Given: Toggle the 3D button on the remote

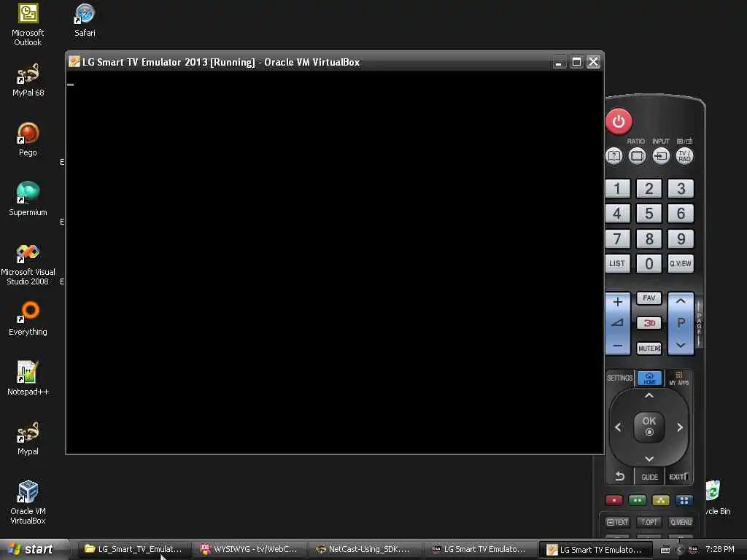Looking at the screenshot, I should [x=649, y=323].
